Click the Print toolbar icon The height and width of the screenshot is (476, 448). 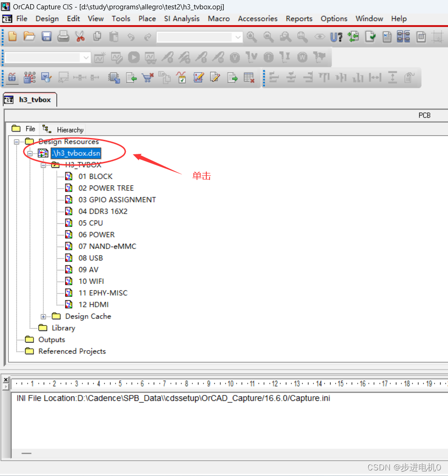[x=63, y=37]
